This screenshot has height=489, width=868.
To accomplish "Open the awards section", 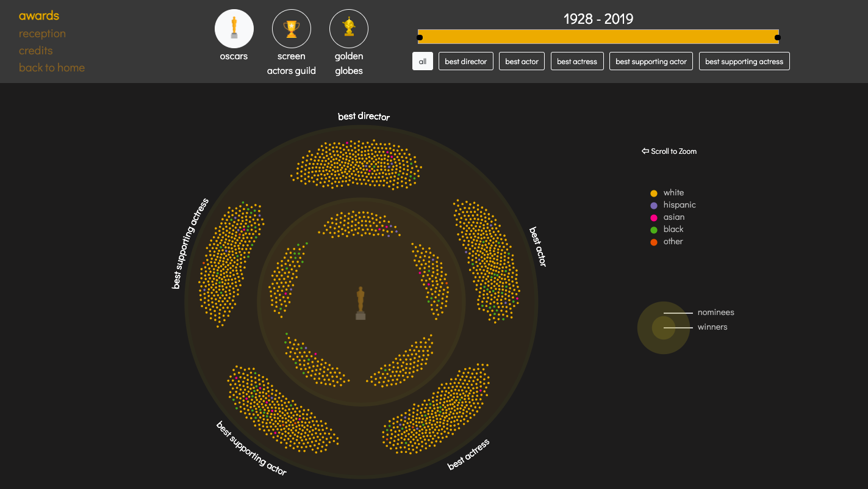I will (x=39, y=16).
